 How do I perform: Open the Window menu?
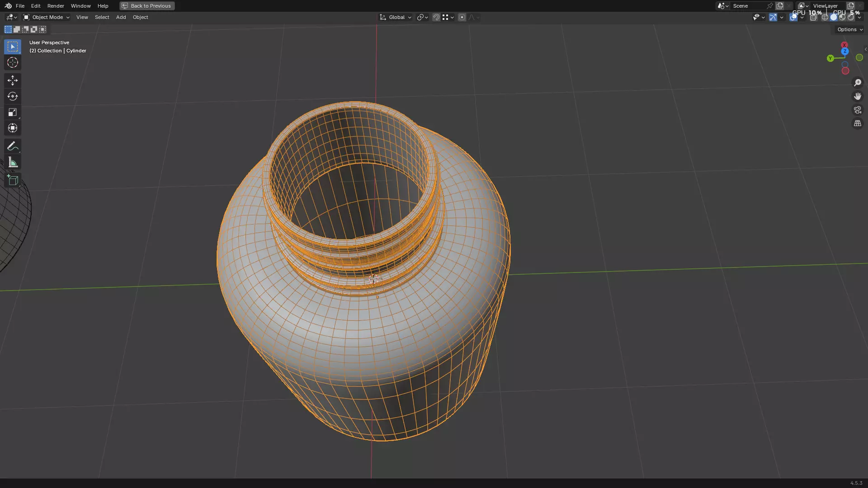(x=81, y=6)
